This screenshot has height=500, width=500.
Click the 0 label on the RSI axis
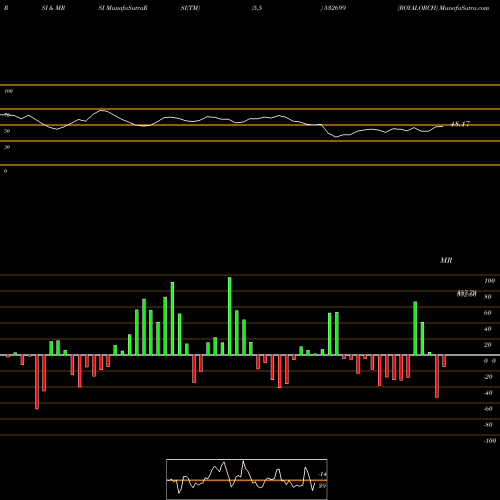[x=5, y=171]
